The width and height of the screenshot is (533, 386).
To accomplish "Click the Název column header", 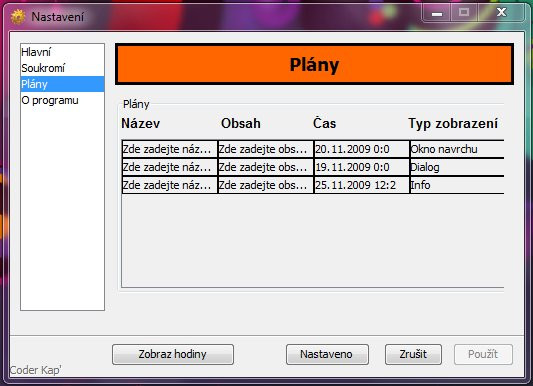I will click(140, 123).
